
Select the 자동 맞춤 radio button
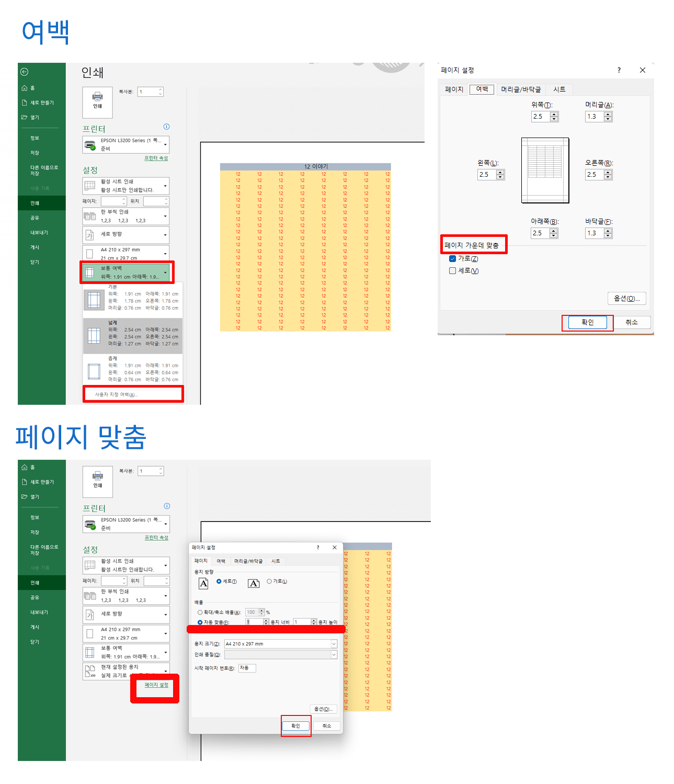tap(200, 622)
